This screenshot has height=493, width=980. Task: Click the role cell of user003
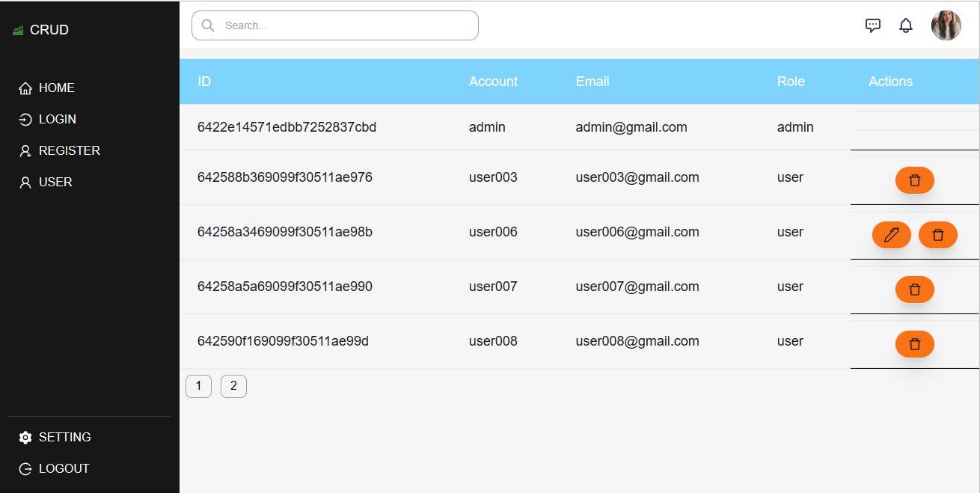coord(790,177)
